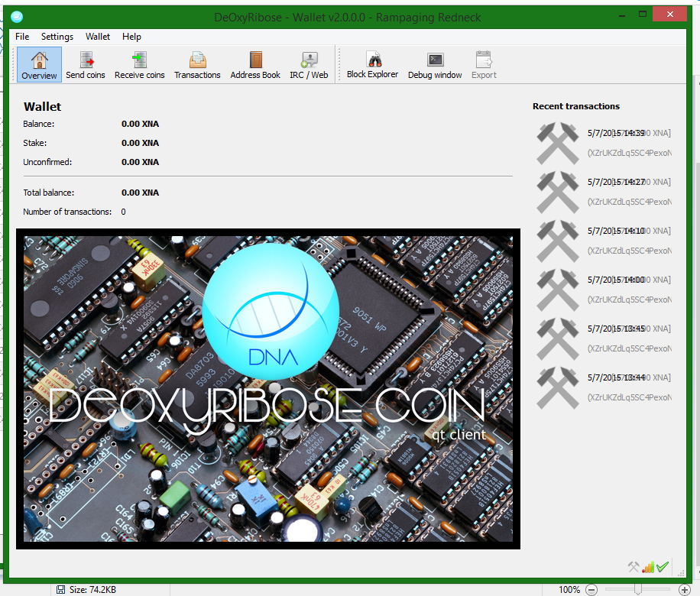
Task: Click the mining icon of the 13:45 transaction
Action: point(558,338)
